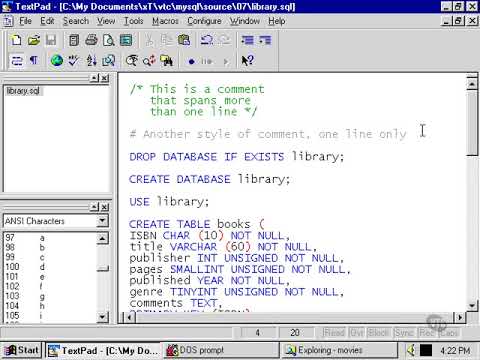The width and height of the screenshot is (480, 360).
Task: Open the Macros menu
Action: 165,21
